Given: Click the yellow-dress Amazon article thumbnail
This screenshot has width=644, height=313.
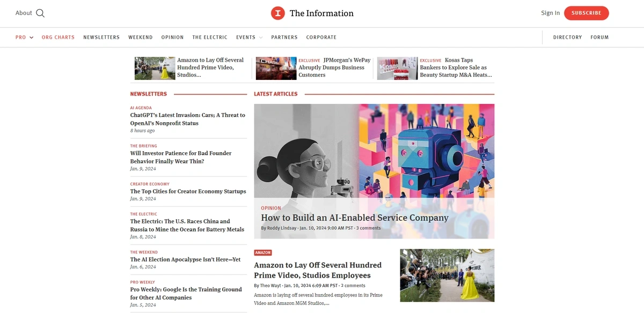Looking at the screenshot, I should [x=447, y=275].
